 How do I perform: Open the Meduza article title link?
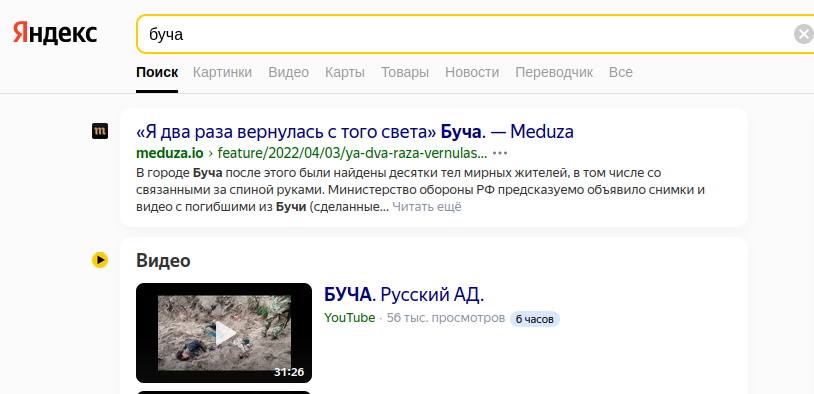355,132
